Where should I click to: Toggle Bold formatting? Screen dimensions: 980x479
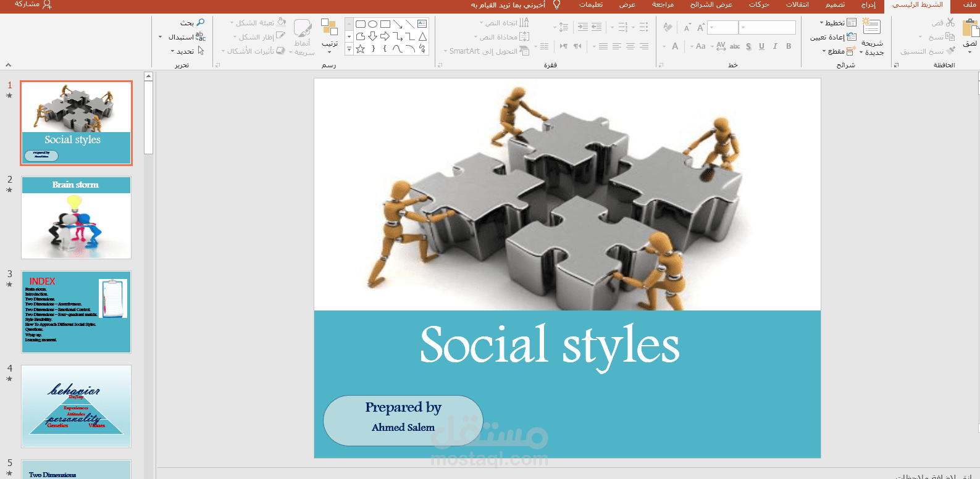tap(789, 46)
